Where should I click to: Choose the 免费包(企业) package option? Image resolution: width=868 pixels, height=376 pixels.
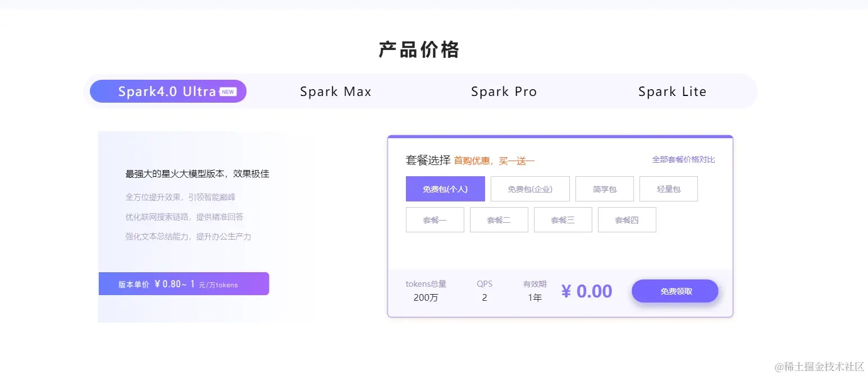click(530, 189)
